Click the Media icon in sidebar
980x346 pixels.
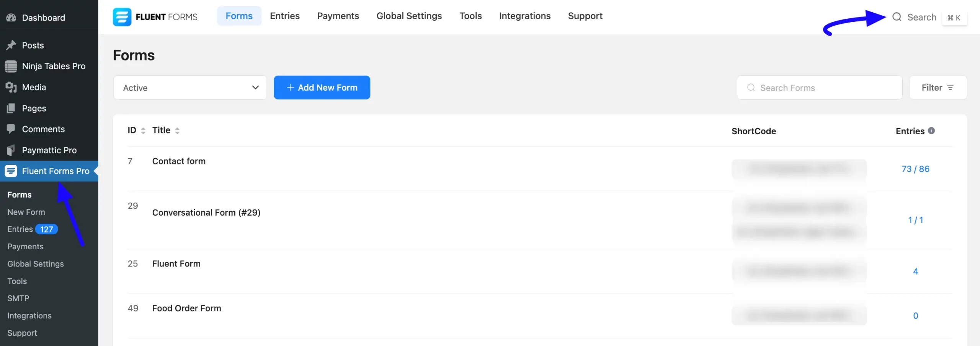(x=11, y=87)
